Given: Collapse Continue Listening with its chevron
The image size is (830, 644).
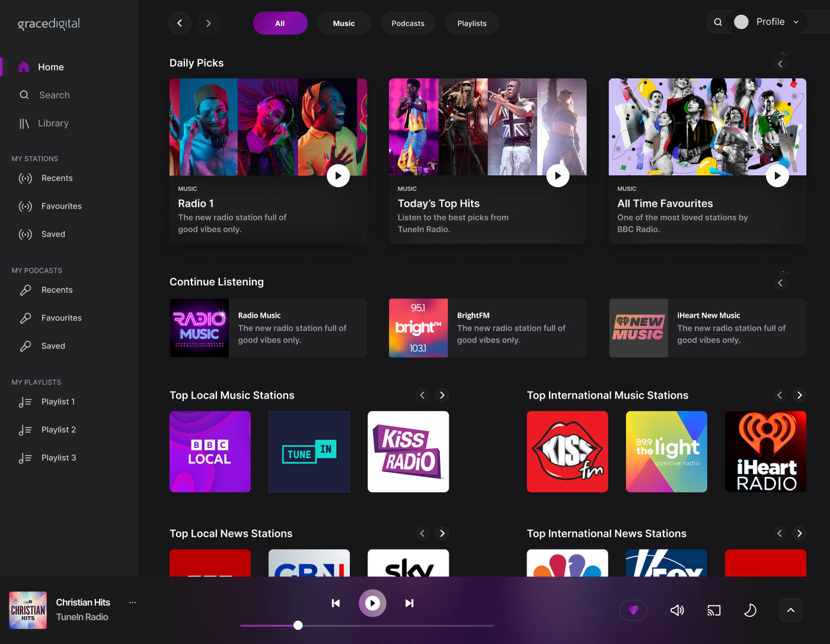Looking at the screenshot, I should tap(780, 283).
